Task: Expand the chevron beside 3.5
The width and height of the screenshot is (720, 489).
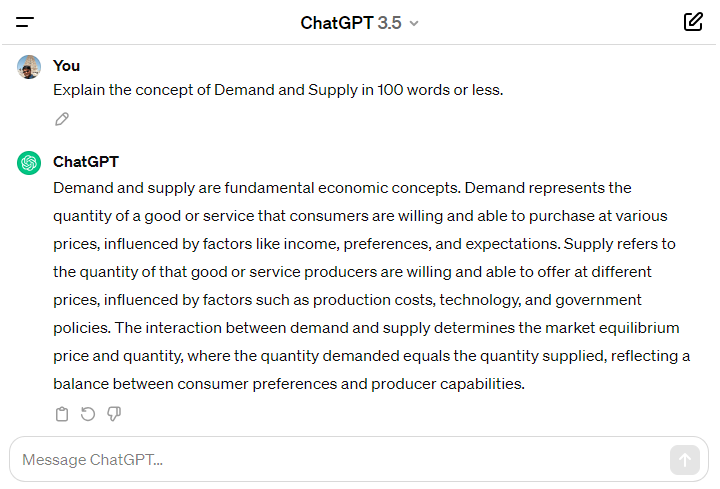Action: (414, 23)
